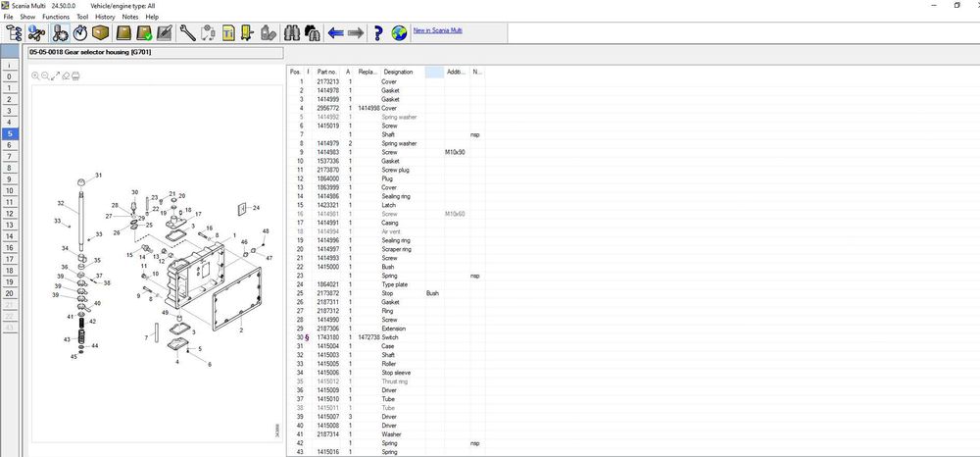Fit the illustration with the expand arrows icon
The image size is (980, 457).
[x=55, y=76]
